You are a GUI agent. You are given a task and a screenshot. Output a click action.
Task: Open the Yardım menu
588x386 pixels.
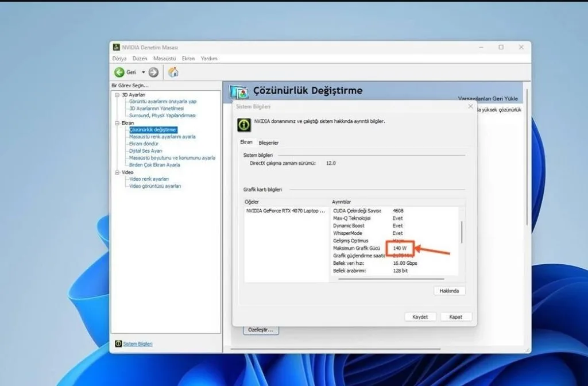pos(209,59)
